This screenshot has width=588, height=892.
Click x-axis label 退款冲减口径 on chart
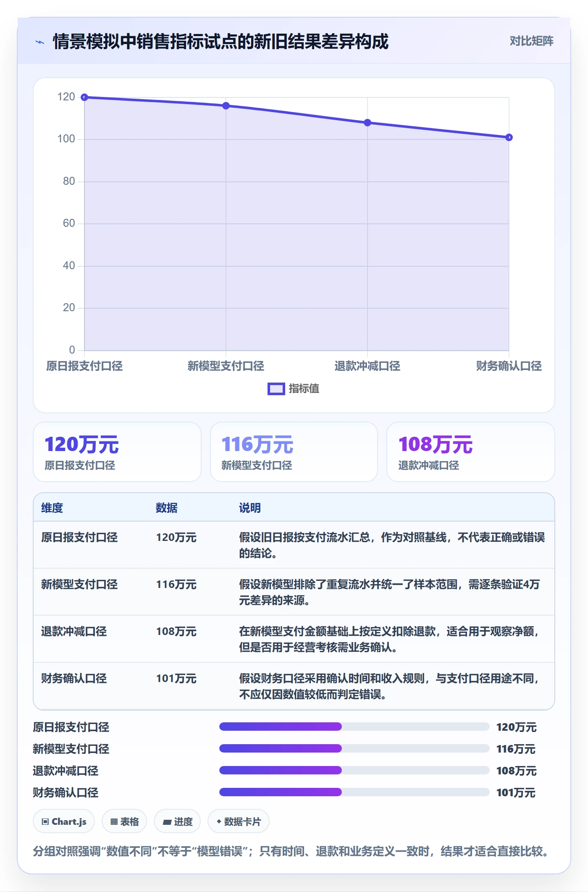click(x=367, y=366)
